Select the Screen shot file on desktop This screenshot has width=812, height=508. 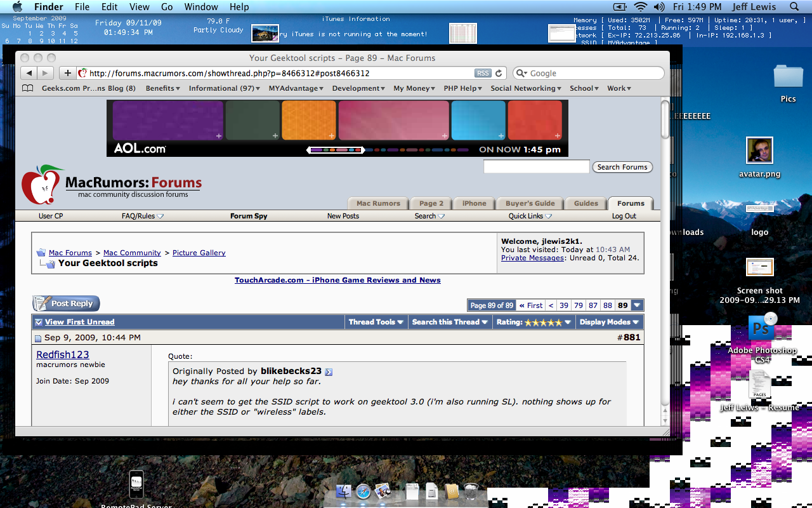coord(759,267)
